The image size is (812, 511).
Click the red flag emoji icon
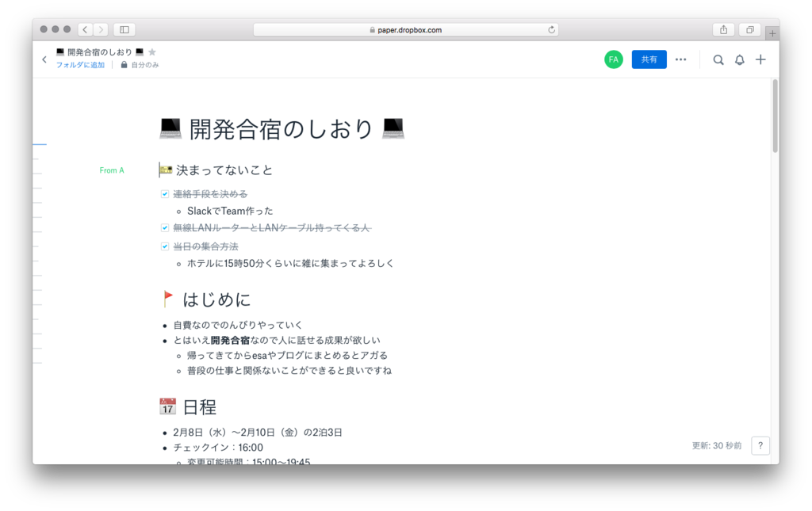pyautogui.click(x=168, y=299)
